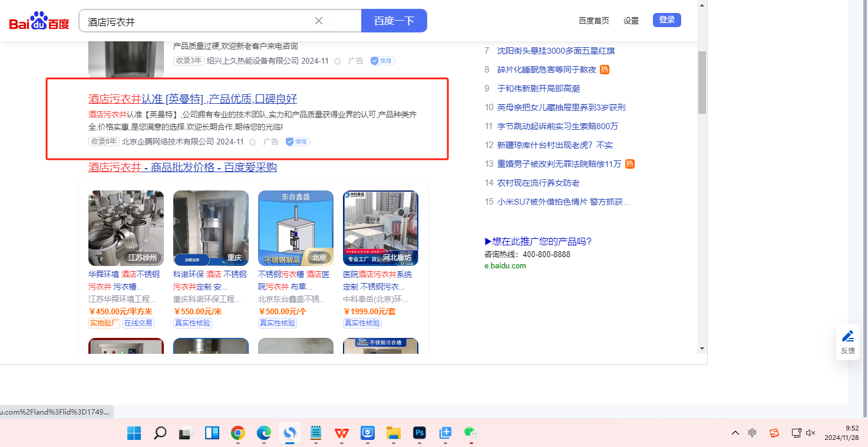This screenshot has height=447, width=868.
Task: Open WeChat from the taskbar
Action: (x=470, y=433)
